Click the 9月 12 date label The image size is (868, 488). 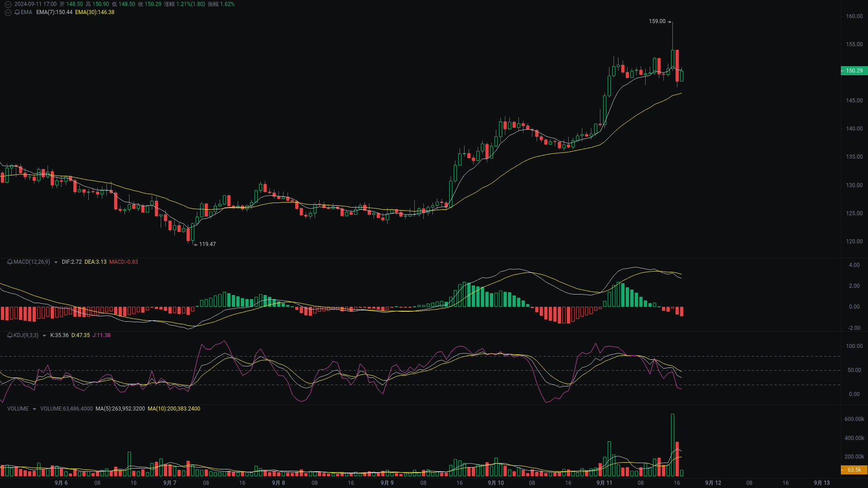[x=713, y=483]
